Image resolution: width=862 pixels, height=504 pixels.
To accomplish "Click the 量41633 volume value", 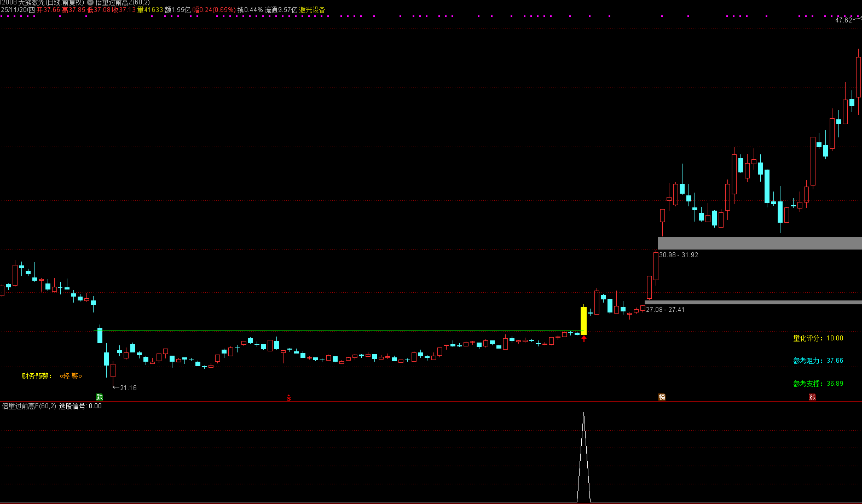I will tap(150, 10).
